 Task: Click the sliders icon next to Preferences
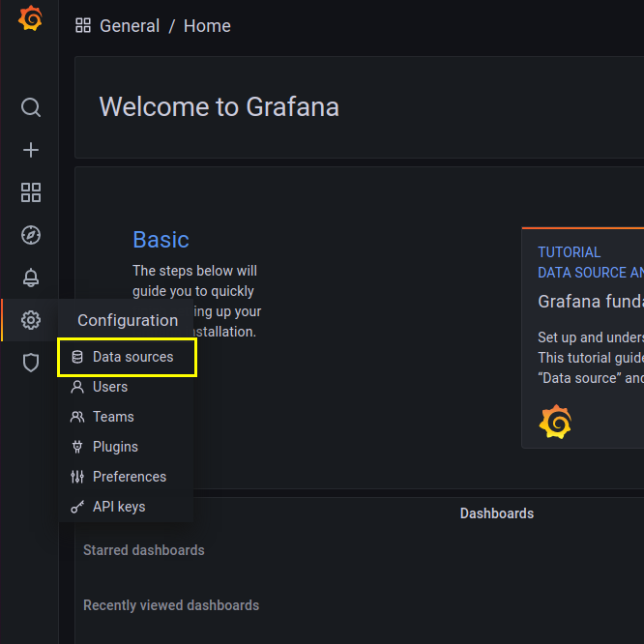pos(77,477)
